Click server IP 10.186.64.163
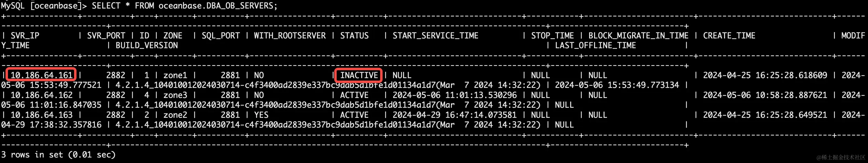 [x=41, y=115]
